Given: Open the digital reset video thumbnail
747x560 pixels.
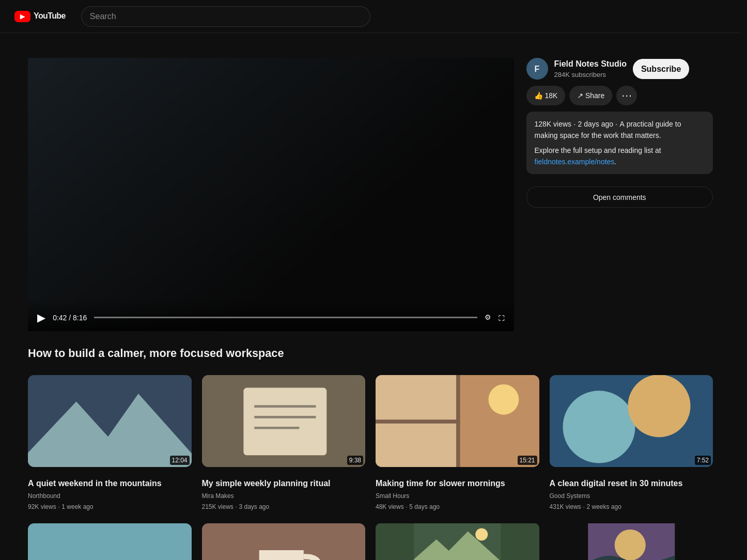Looking at the screenshot, I should 631,421.
